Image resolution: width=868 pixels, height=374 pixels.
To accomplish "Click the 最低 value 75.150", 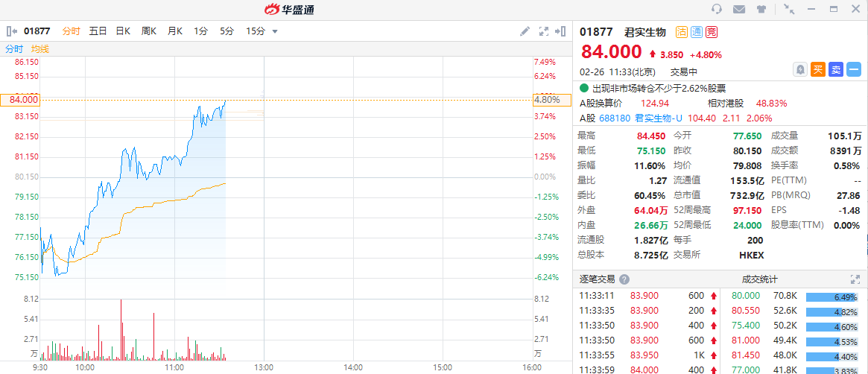I will point(651,150).
